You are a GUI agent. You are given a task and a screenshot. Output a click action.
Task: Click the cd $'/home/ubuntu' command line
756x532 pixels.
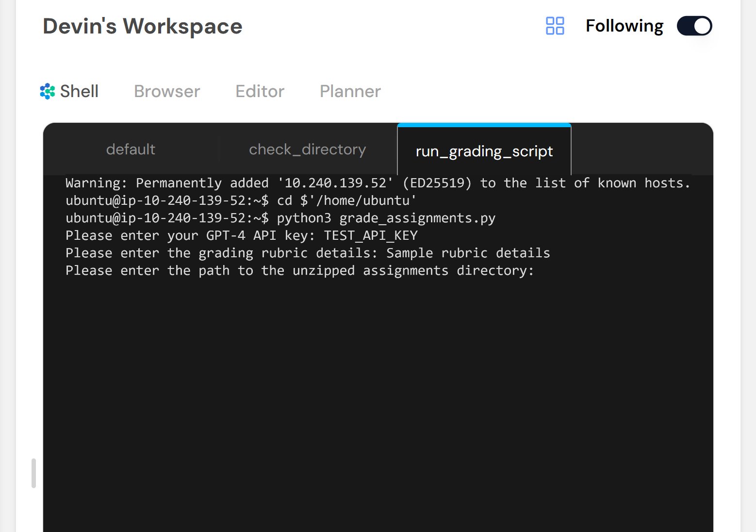coord(241,200)
